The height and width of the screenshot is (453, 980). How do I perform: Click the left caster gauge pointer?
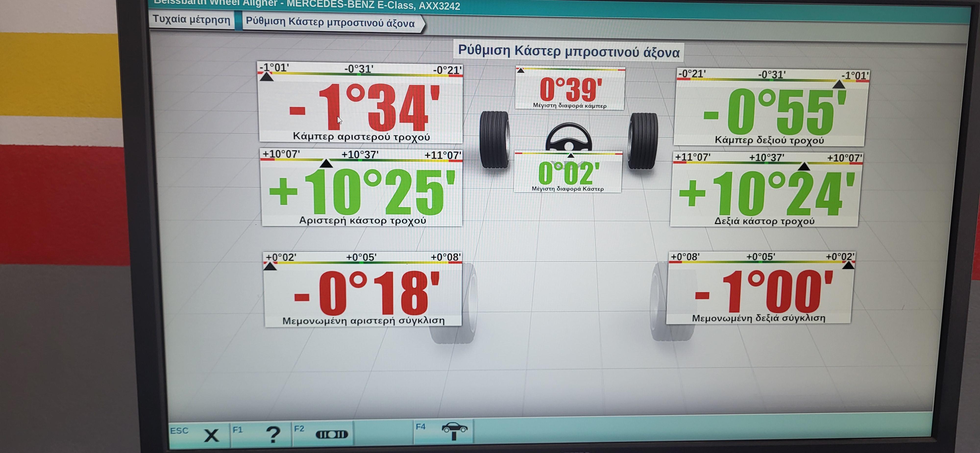(x=326, y=163)
